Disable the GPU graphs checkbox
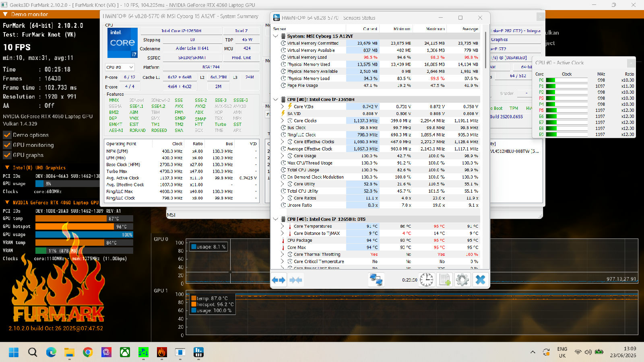 tap(7, 155)
